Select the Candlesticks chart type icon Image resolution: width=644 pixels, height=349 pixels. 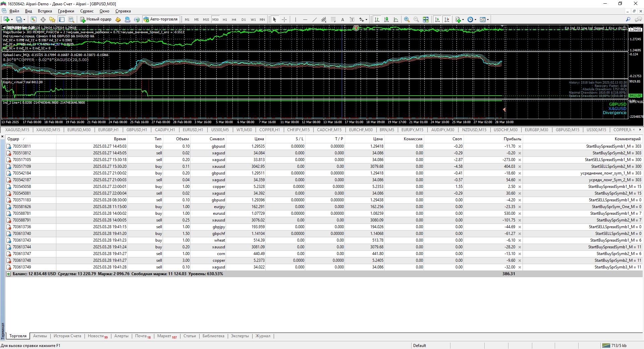click(x=386, y=19)
